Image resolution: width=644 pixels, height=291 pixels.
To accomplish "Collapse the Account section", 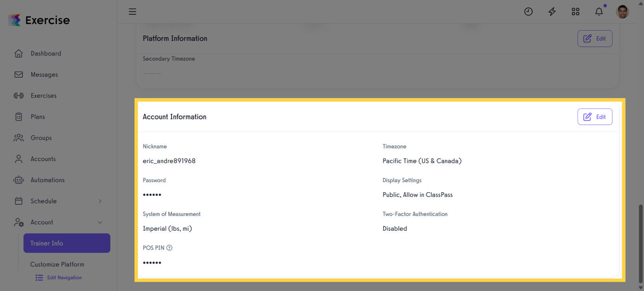I will [x=99, y=222].
